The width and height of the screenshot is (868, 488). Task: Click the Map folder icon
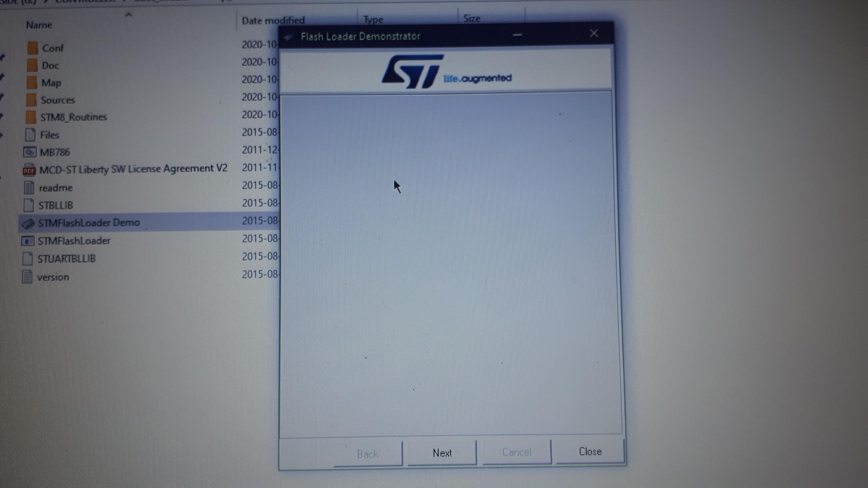(32, 82)
